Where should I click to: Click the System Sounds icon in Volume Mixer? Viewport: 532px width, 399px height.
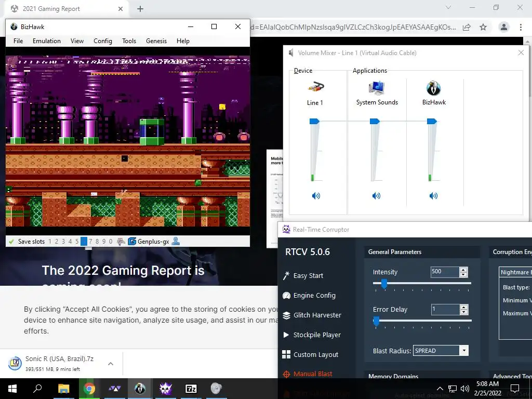point(376,88)
